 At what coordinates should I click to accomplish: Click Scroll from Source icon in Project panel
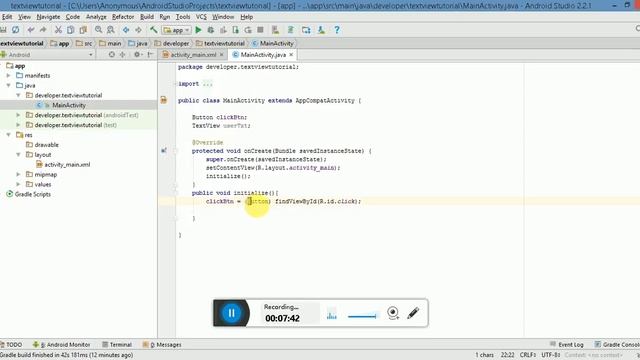coord(111,54)
